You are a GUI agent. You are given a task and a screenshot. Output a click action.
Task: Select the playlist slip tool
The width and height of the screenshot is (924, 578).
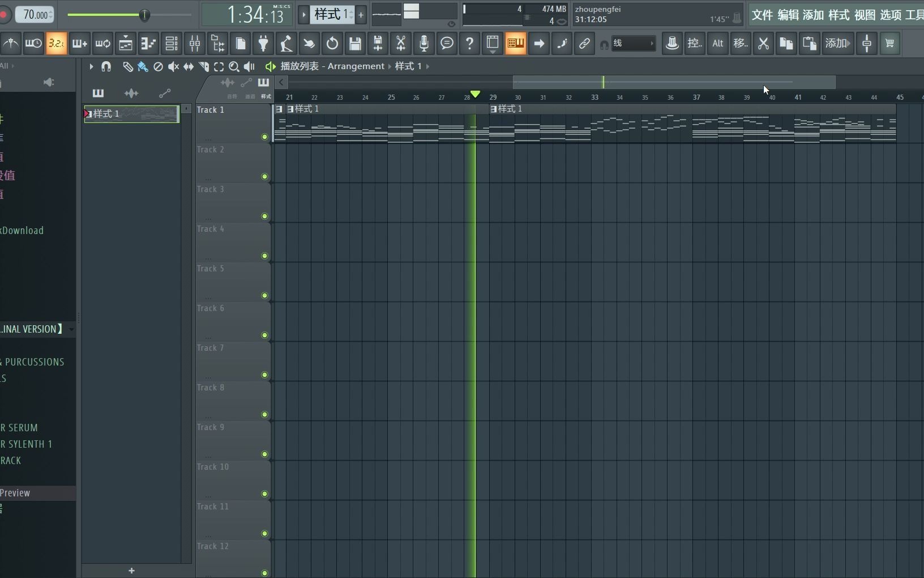(x=189, y=67)
